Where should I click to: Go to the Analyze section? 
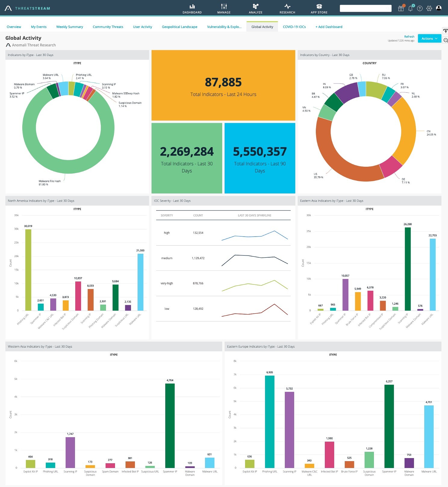pos(256,8)
